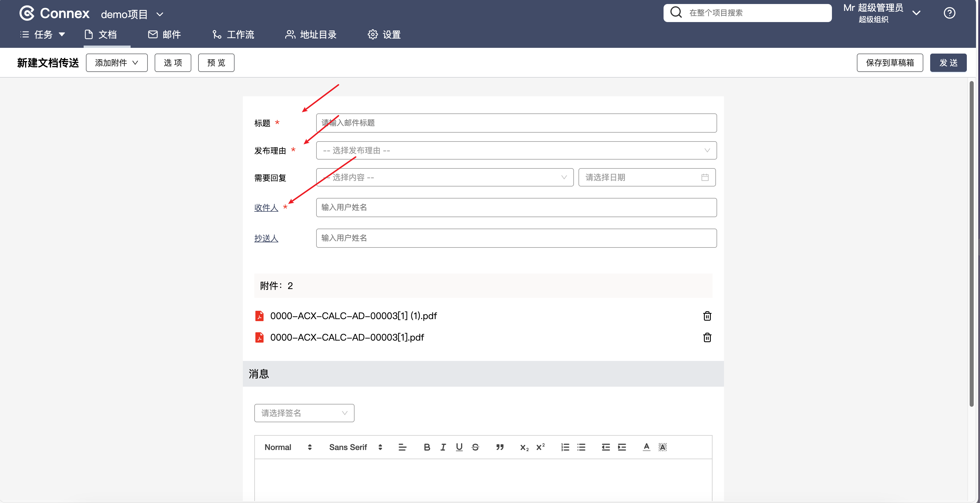The width and height of the screenshot is (980, 503).
Task: Start an ordered numbered list
Action: point(565,447)
